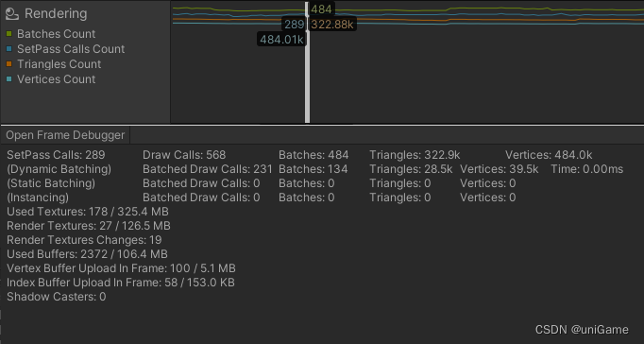Screen dimensions: 644x344
Task: Select the Shadow Casters: 0 line
Action: [x=57, y=297]
